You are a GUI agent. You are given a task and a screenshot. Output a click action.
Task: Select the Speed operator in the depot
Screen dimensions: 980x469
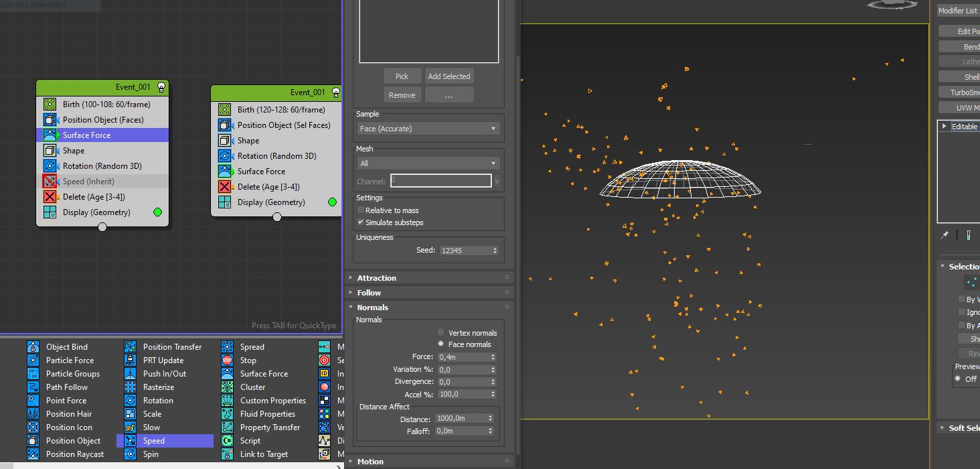[x=153, y=441]
